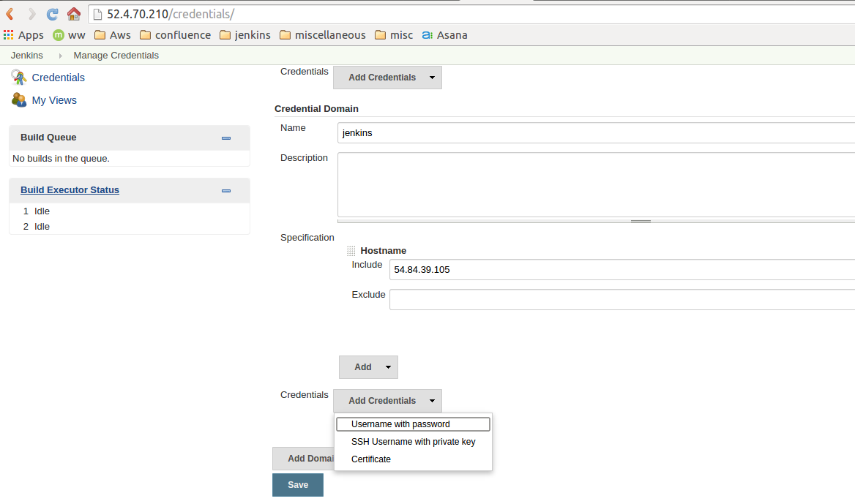Click the Credential Domain heading
This screenshot has height=504, width=855.
click(316, 109)
